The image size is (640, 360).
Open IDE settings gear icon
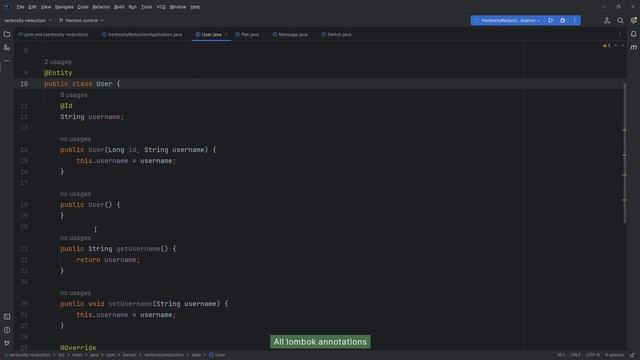(x=633, y=20)
